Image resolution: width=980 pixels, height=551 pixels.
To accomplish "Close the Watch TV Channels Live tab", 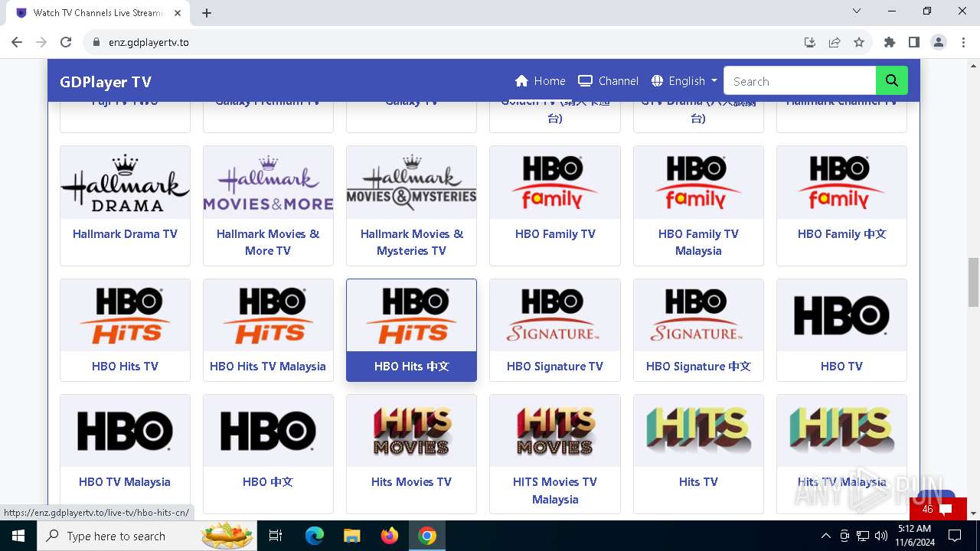I will (177, 13).
